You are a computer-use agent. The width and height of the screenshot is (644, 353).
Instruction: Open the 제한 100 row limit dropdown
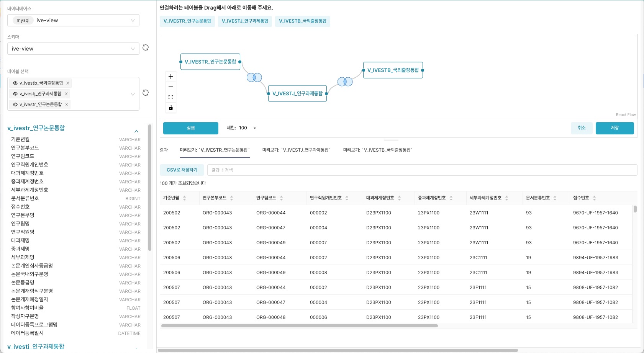254,128
